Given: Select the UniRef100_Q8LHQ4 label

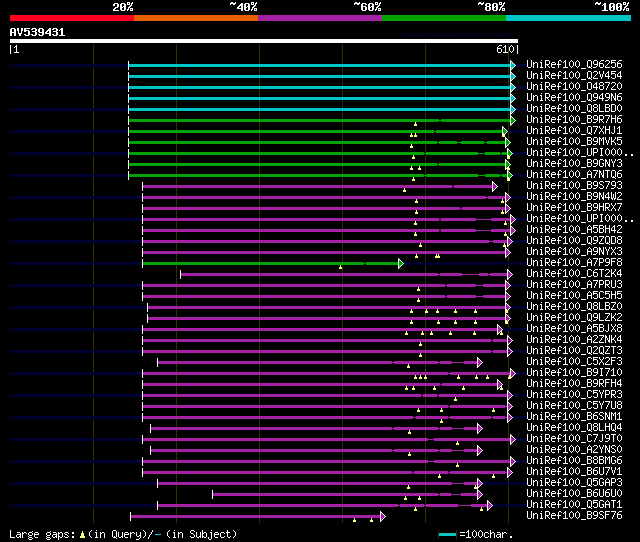Looking at the screenshot, I should (574, 428).
